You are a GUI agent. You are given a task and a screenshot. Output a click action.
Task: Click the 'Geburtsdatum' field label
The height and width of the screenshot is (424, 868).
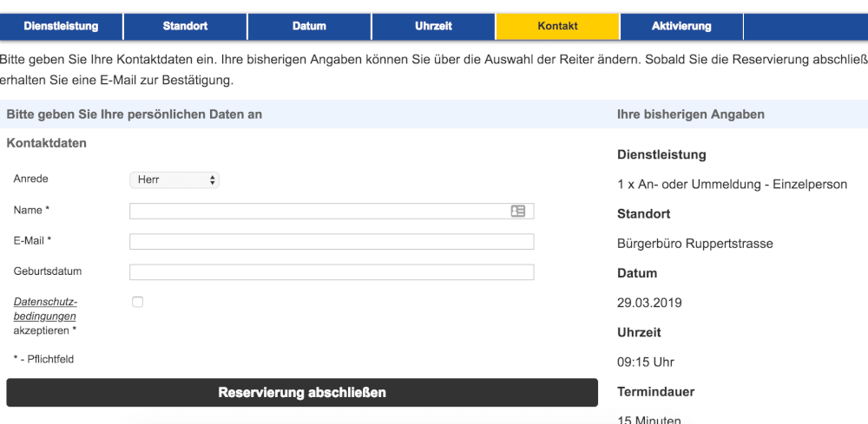tap(48, 271)
